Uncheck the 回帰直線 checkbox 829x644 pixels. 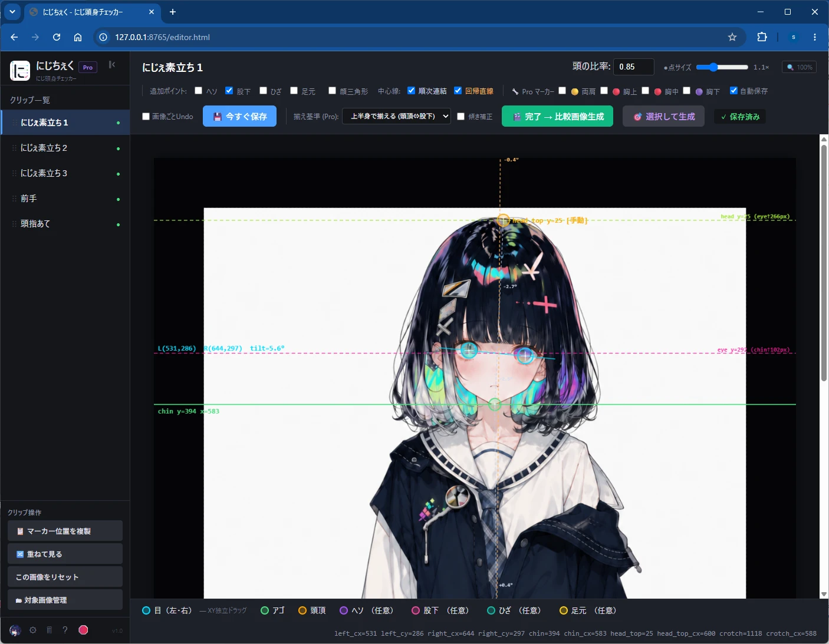pos(458,91)
